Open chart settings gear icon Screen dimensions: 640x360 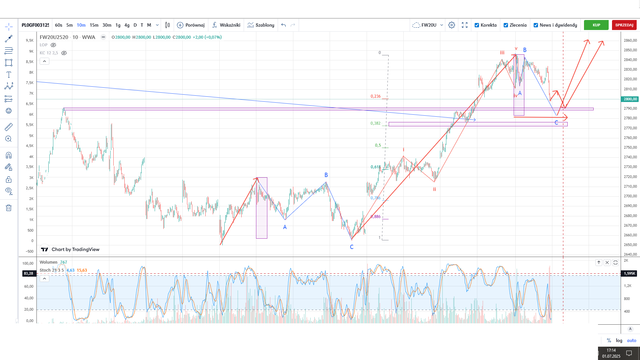[x=451, y=25]
